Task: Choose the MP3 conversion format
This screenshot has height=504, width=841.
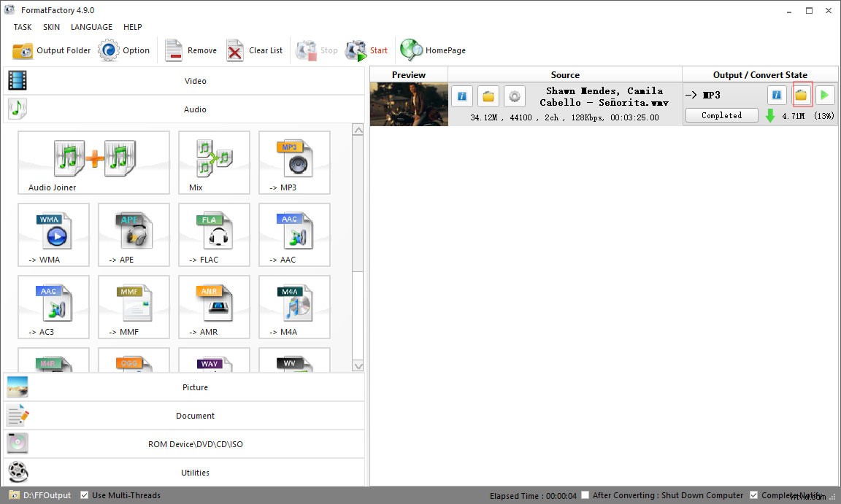Action: 294,162
